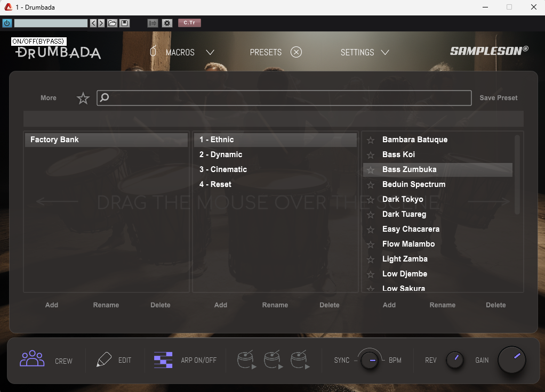Delete the selected preset
545x392 pixels.
[495, 305]
